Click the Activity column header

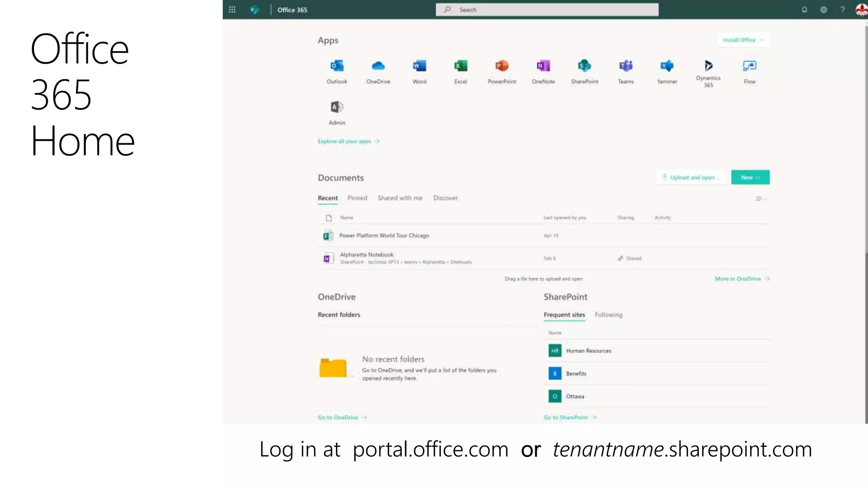tap(662, 218)
